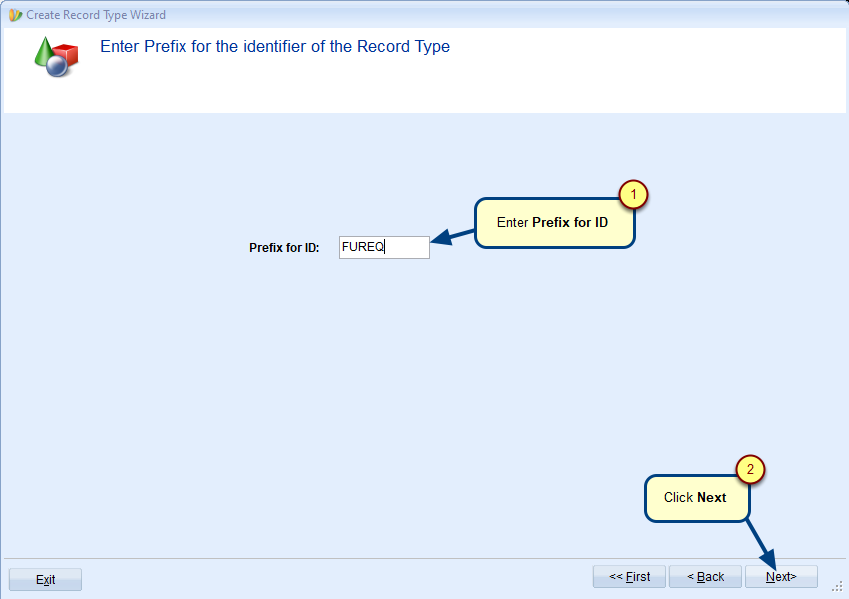Click the blue sphere in header graphic
The image size is (849, 599).
(x=56, y=66)
